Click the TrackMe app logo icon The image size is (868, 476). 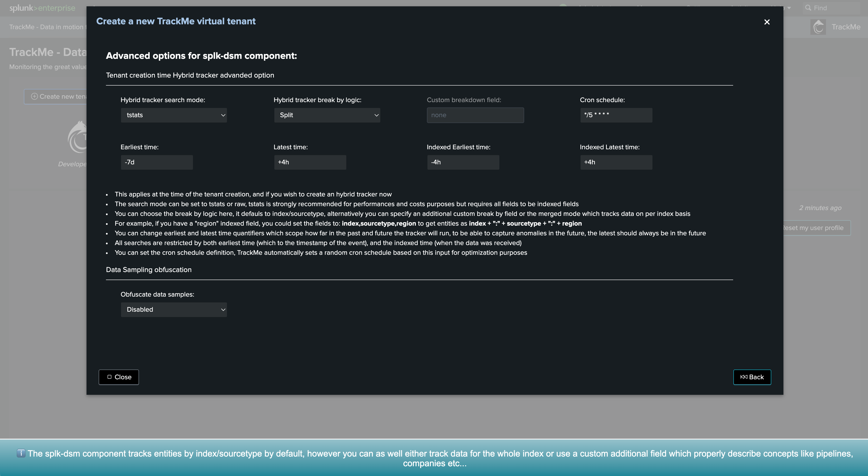pyautogui.click(x=818, y=27)
